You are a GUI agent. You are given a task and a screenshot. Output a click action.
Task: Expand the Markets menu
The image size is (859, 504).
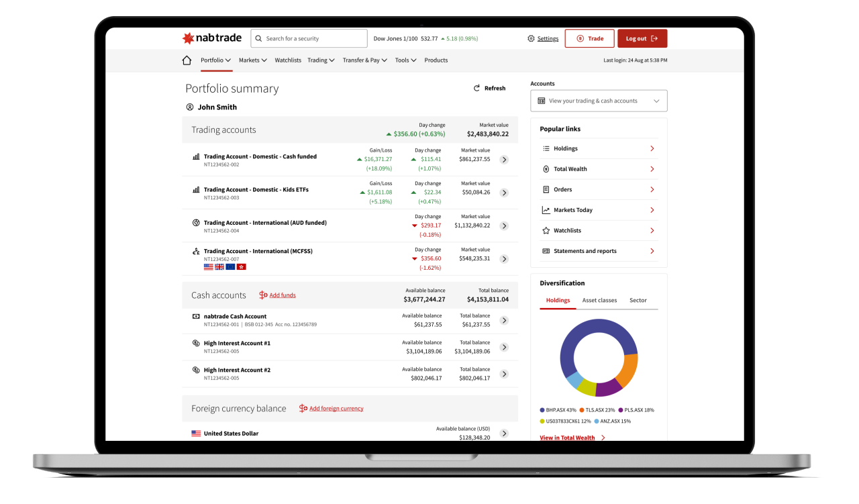(x=253, y=60)
